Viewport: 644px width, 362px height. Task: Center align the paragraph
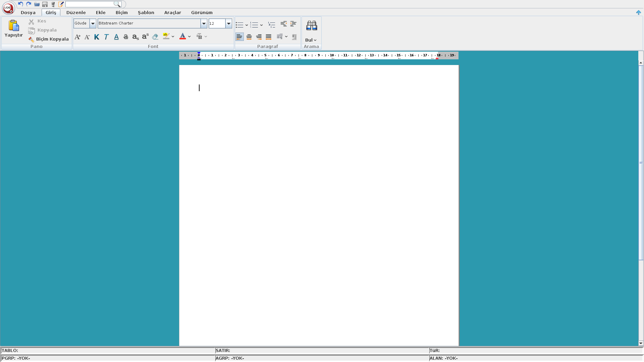pos(249,37)
